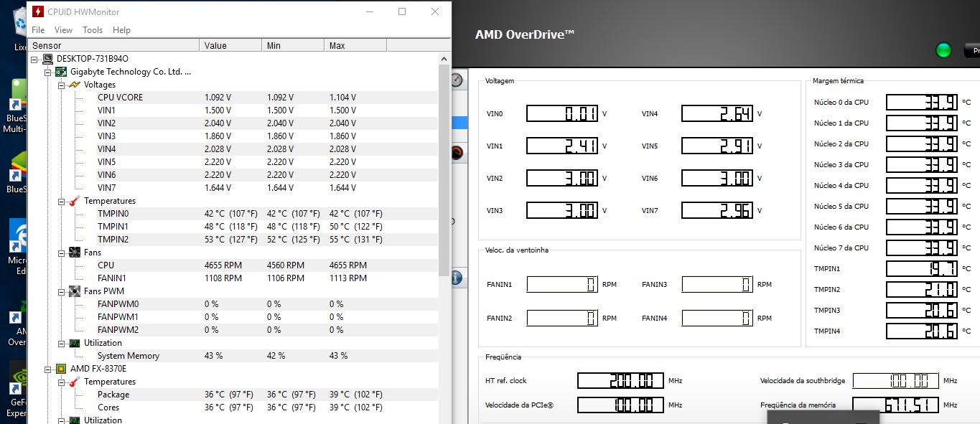Click the HWMonitor scrollbar up arrow
The height and width of the screenshot is (424, 980).
click(444, 58)
